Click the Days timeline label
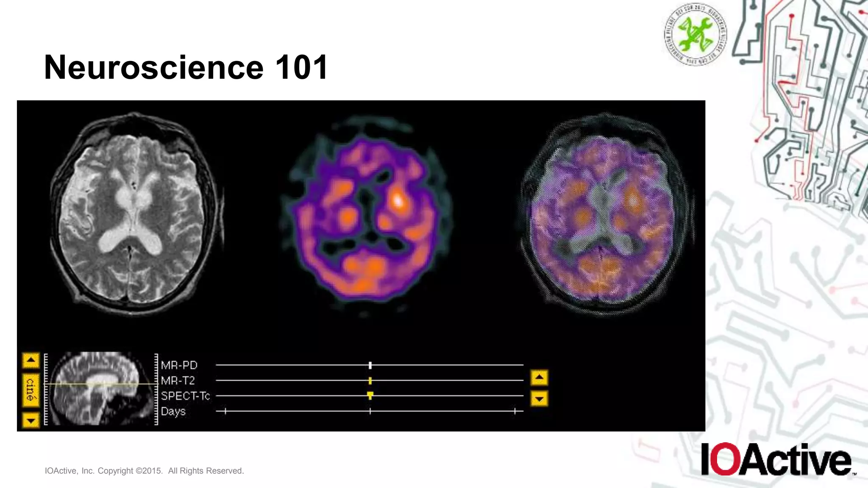The height and width of the screenshot is (488, 868). (173, 411)
